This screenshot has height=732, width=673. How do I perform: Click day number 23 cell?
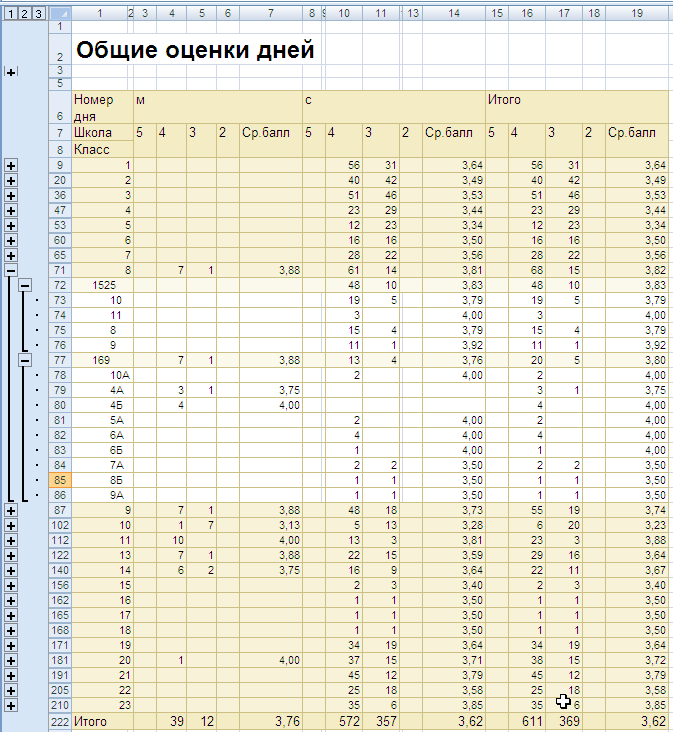[103, 705]
